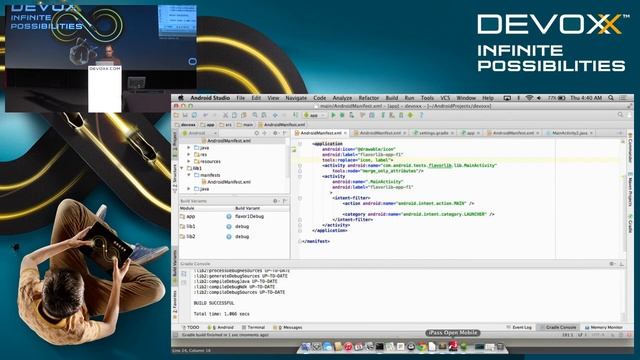The image size is (640, 360).
Task: Click the Wi-Fi icon in the menu bar
Action: coord(529,98)
